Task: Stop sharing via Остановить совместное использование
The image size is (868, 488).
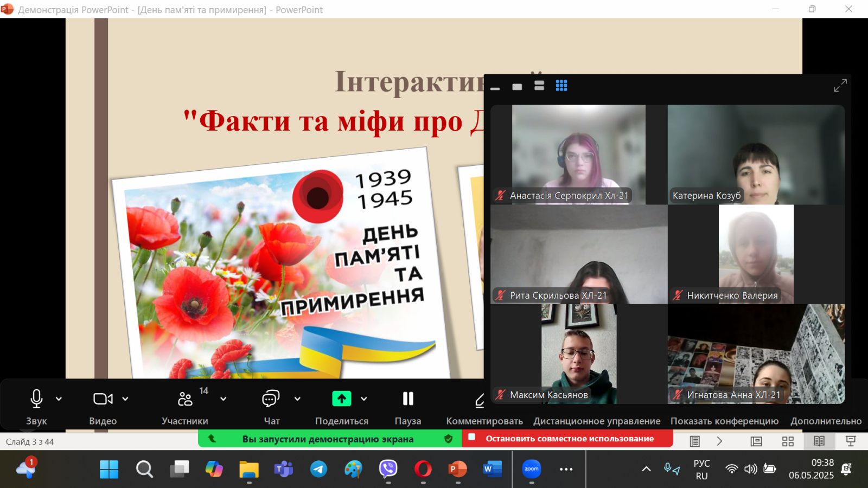Action: coord(567,439)
